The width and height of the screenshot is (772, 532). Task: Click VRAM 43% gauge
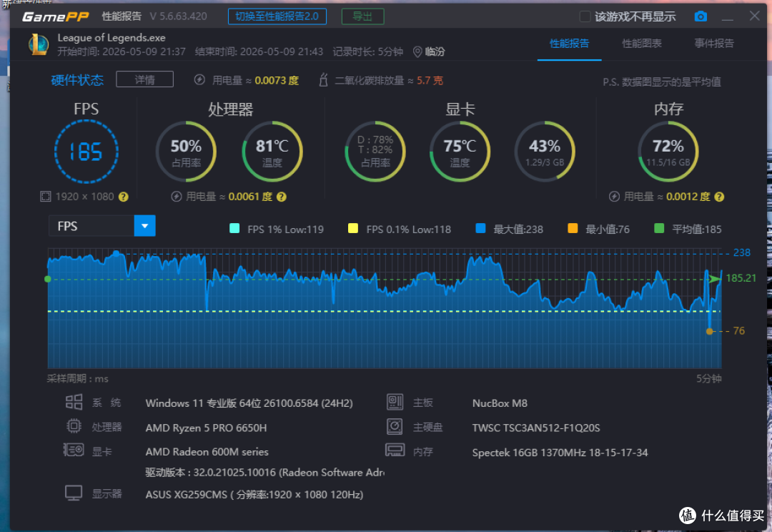tap(545, 151)
